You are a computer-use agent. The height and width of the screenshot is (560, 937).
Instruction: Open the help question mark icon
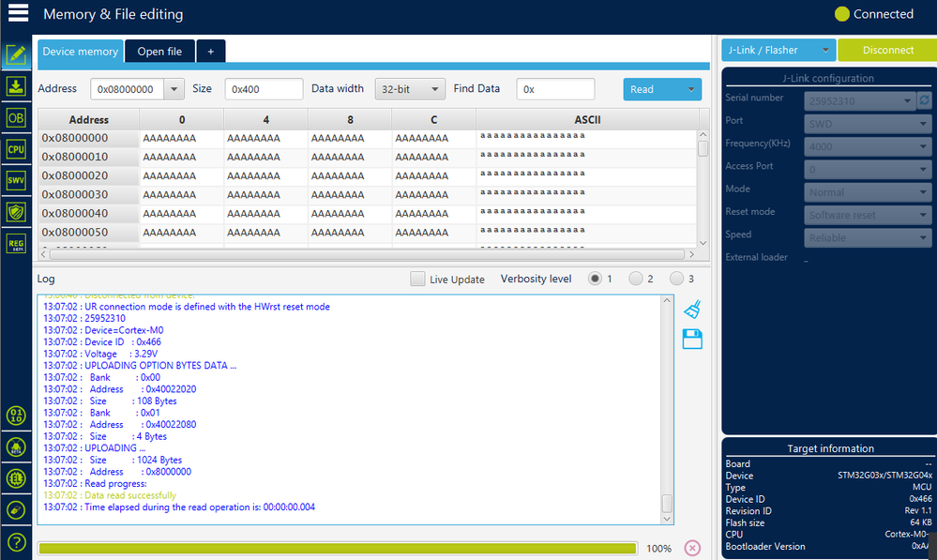tap(16, 542)
